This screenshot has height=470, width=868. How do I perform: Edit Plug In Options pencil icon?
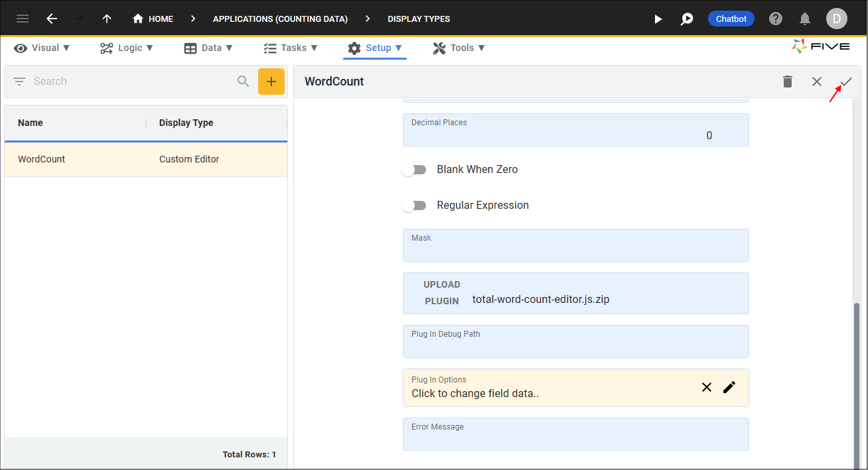tap(729, 387)
